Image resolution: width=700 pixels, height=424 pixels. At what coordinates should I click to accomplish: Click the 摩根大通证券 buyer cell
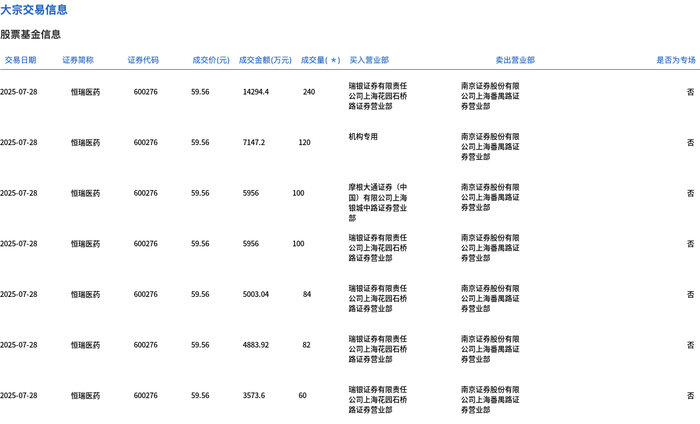click(x=378, y=203)
